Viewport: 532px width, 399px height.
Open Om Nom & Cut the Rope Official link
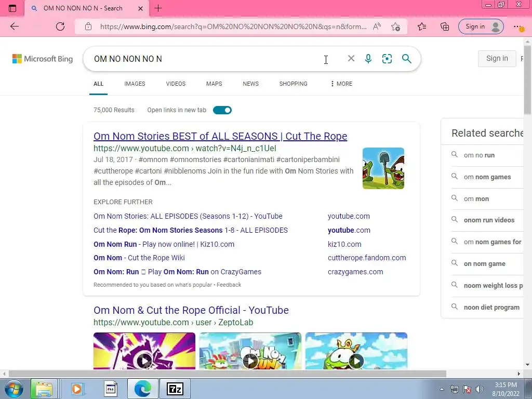191,310
